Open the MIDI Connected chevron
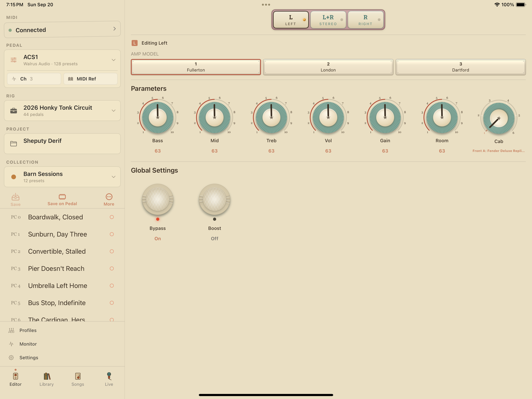This screenshot has width=532, height=399. point(115,29)
